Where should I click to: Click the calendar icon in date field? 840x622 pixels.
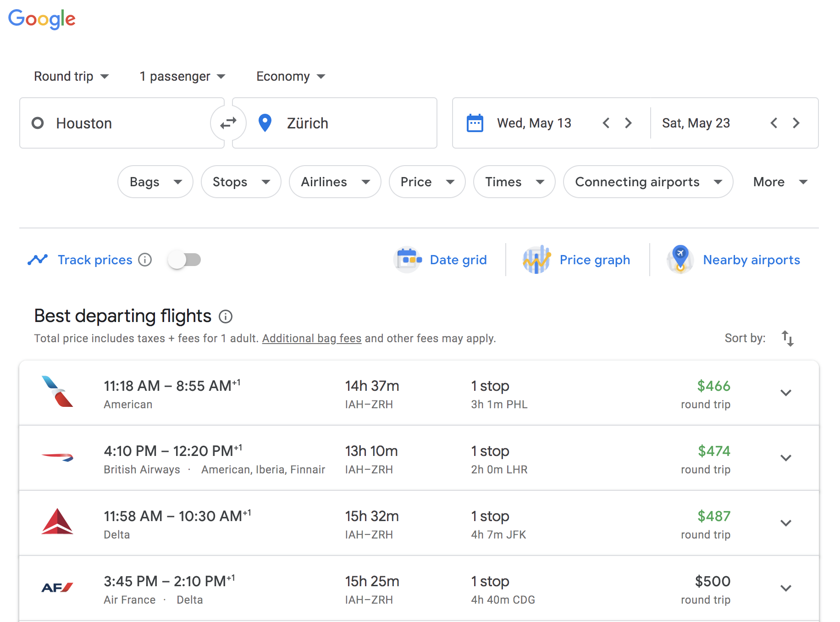click(475, 123)
